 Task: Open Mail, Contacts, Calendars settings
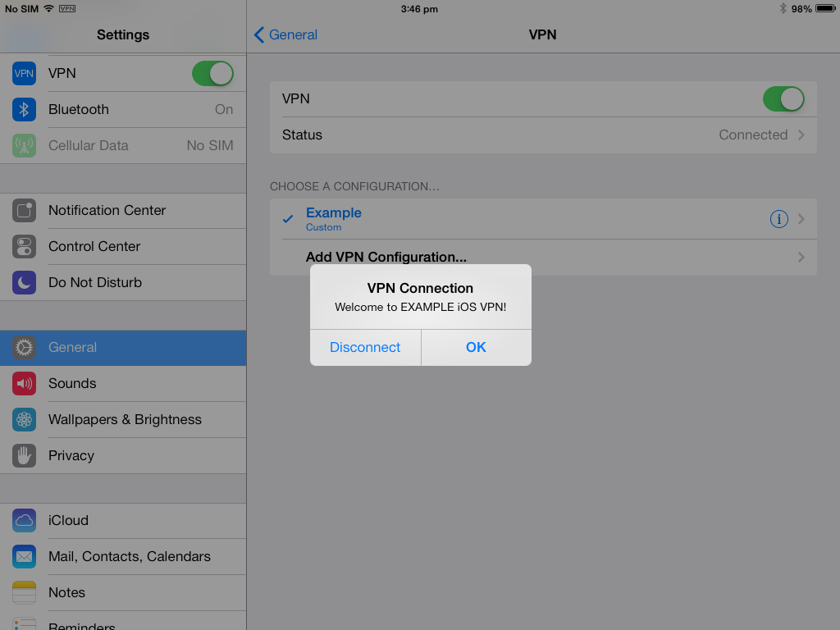[x=123, y=557]
